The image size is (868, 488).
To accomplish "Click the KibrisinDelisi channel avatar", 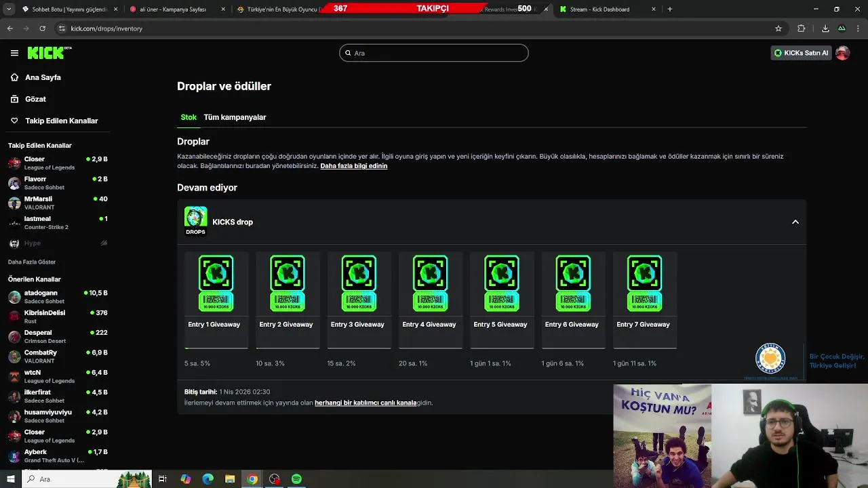I will (14, 317).
